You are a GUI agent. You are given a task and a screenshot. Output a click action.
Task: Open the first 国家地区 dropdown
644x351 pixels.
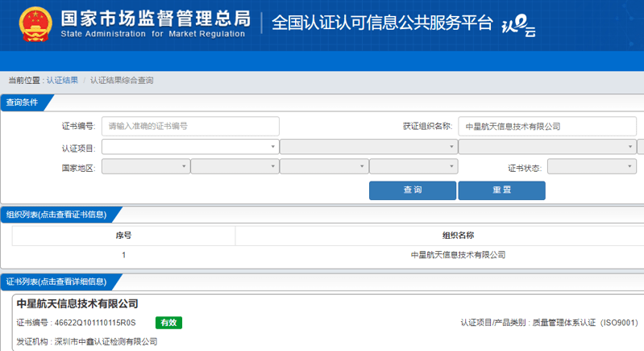point(146,166)
